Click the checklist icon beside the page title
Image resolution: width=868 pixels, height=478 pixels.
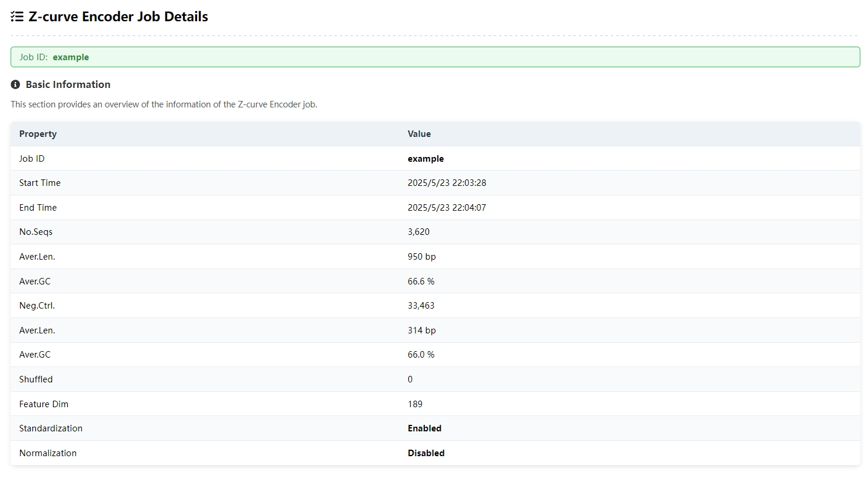click(17, 17)
